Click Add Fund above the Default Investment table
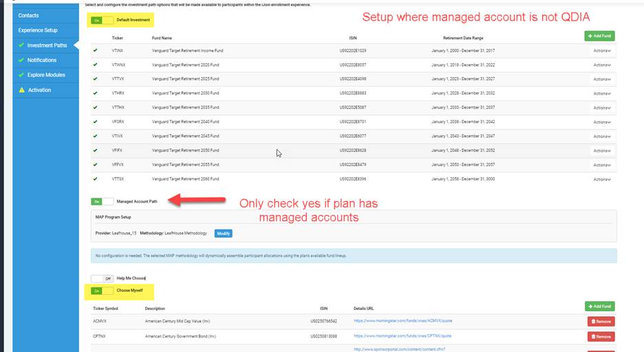Viewport: 644px width, 352px height. click(x=600, y=36)
